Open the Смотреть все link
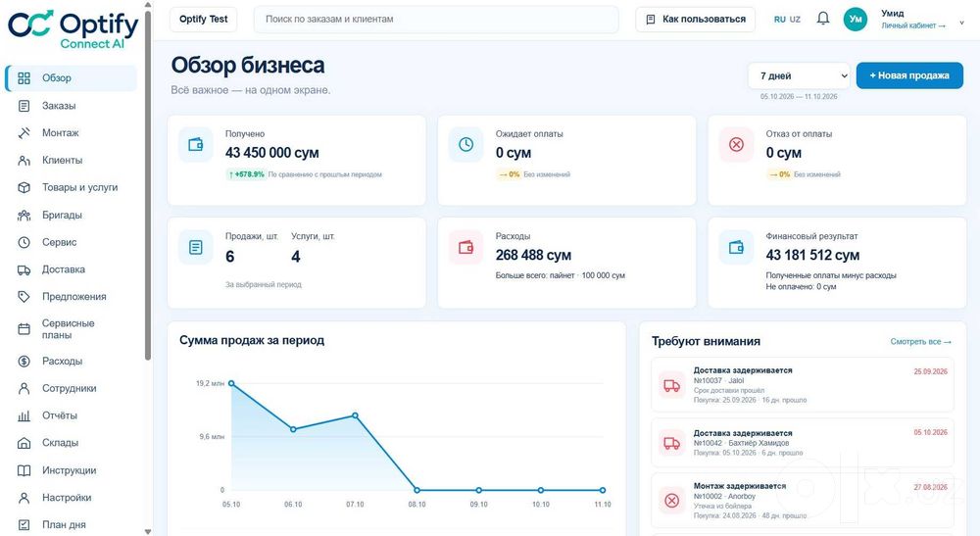This screenshot has width=980, height=536. coord(920,342)
